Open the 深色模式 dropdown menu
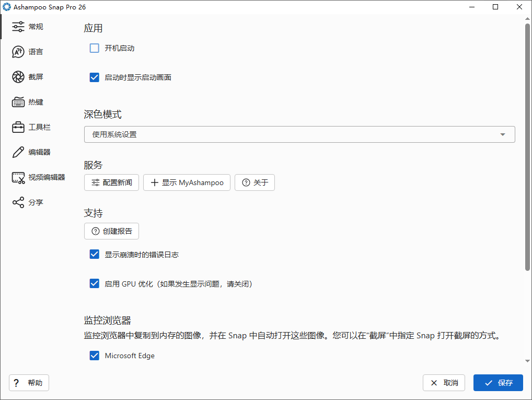This screenshot has height=400, width=532. pos(299,134)
